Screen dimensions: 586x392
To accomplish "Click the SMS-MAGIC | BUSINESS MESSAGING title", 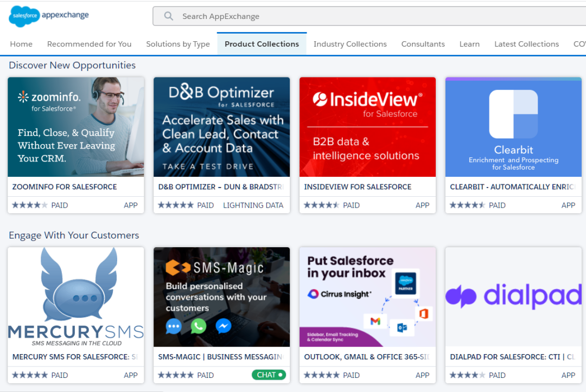I will (221, 357).
